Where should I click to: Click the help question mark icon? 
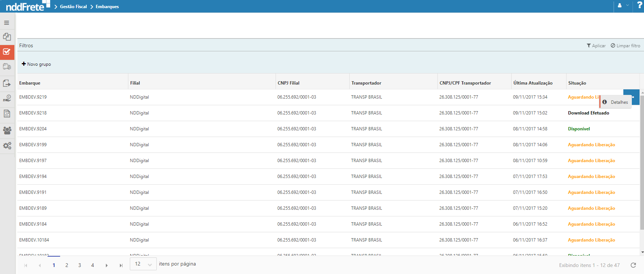coord(639,6)
